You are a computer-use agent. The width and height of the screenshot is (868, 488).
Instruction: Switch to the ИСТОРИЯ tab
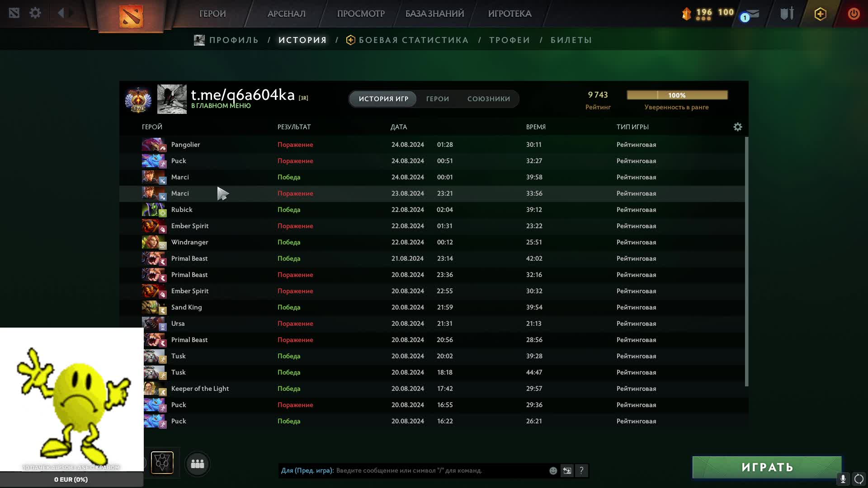tap(302, 40)
